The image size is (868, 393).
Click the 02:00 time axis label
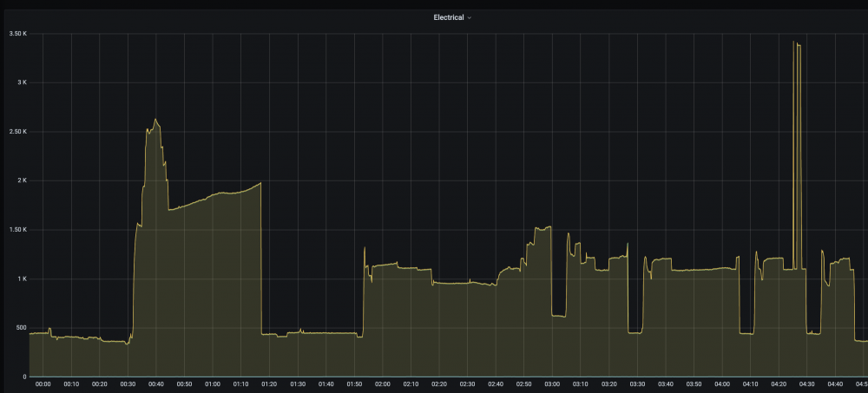[383, 384]
